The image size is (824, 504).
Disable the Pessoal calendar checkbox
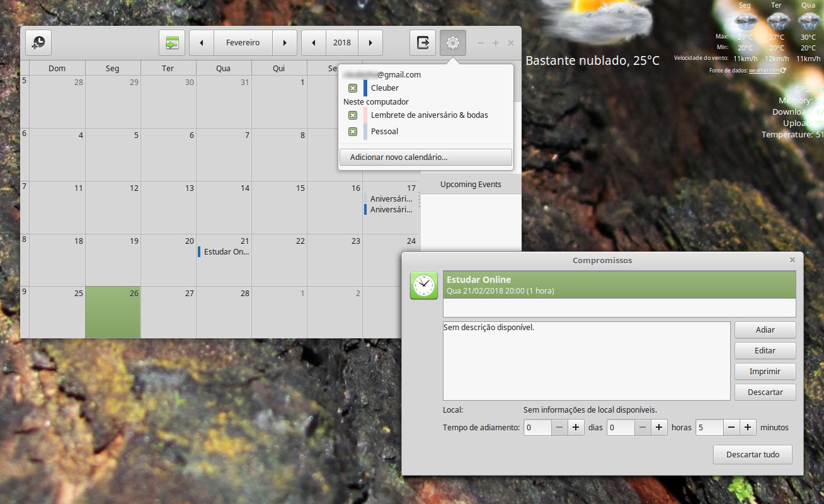(x=353, y=132)
